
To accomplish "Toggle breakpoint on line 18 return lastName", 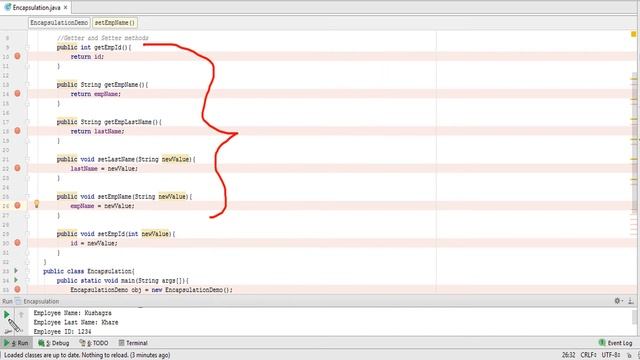I will [18, 131].
